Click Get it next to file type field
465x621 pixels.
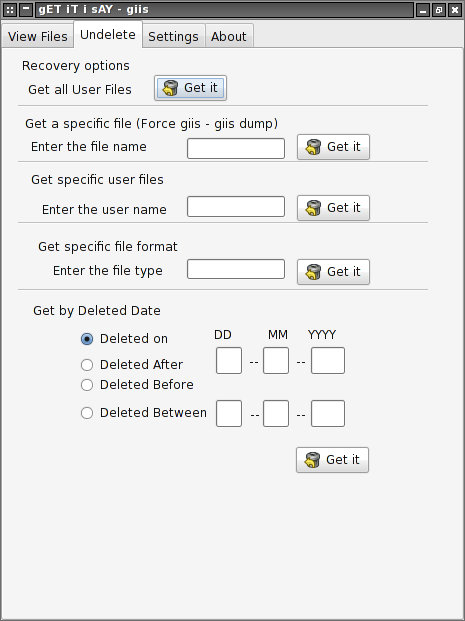pos(333,272)
